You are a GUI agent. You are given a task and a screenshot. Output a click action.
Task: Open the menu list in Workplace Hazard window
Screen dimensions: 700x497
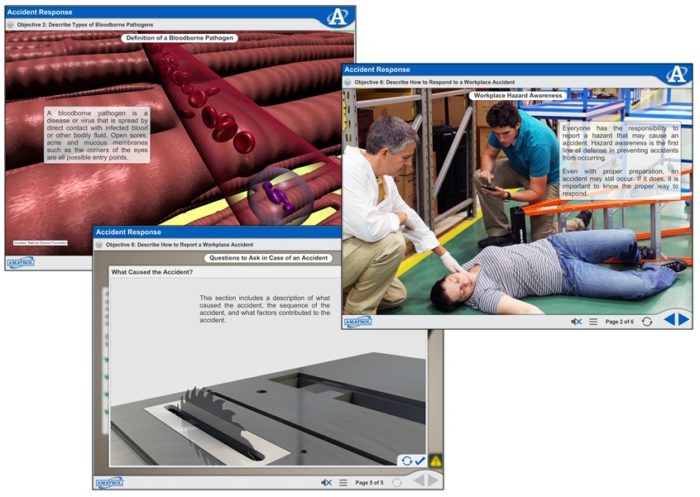coord(593,321)
